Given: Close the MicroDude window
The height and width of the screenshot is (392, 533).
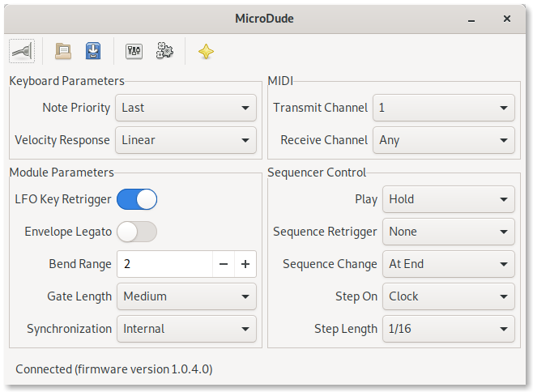Looking at the screenshot, I should [507, 19].
